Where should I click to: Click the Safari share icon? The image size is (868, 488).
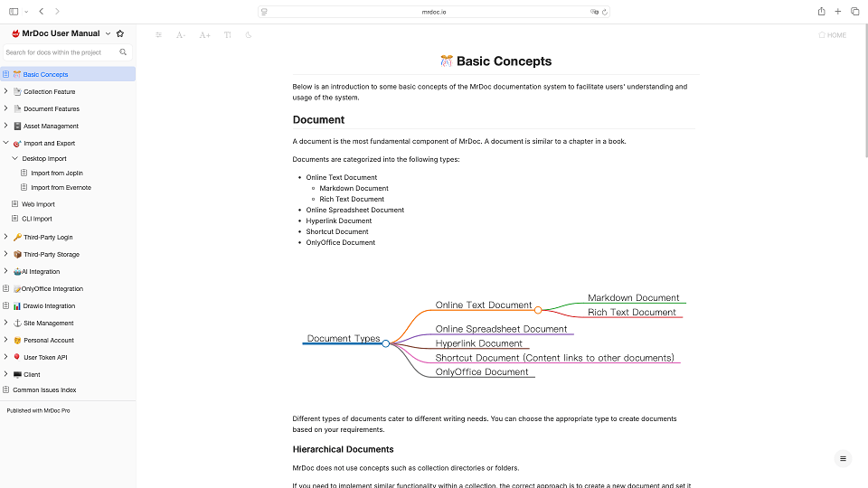click(821, 12)
